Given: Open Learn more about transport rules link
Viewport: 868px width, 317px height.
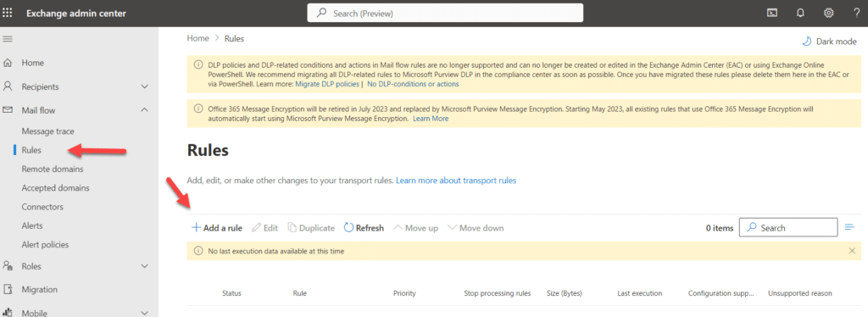Looking at the screenshot, I should pos(456,181).
